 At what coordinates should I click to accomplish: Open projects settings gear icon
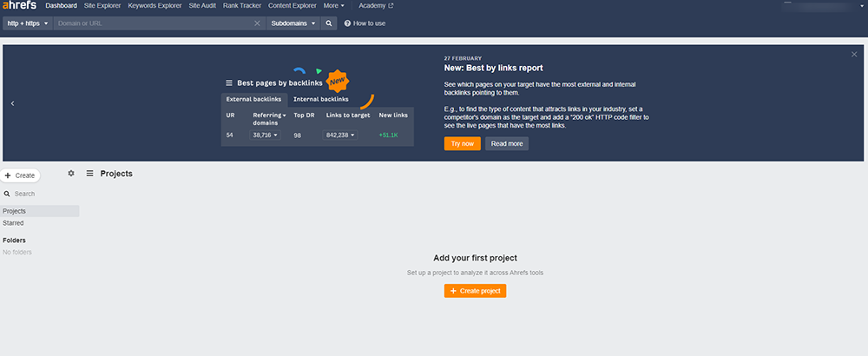pyautogui.click(x=71, y=174)
